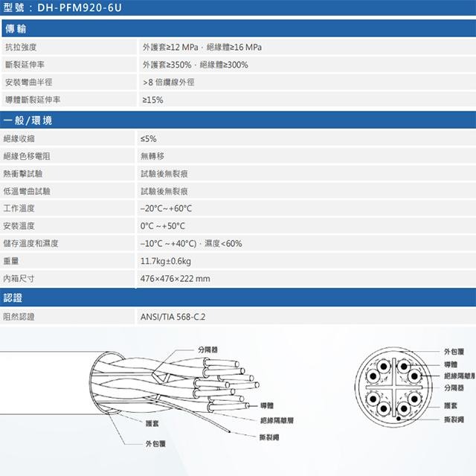Click the 0°C ~+50°C value
Screen dimensions: 476x476
(x=162, y=226)
